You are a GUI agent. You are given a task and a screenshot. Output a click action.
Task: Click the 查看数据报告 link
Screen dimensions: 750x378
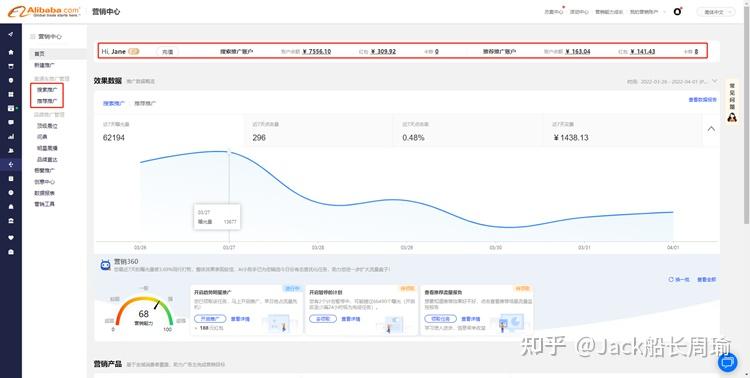702,100
